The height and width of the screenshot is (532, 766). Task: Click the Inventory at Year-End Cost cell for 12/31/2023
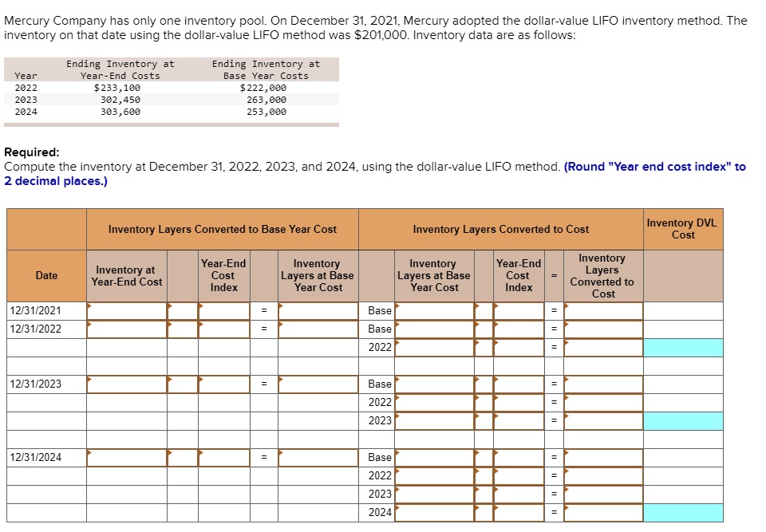[x=125, y=384]
